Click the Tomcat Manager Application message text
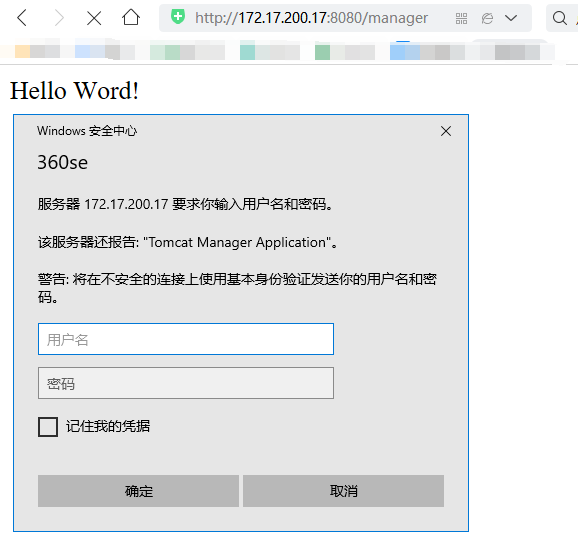Viewport: 578px width, 538px height. tap(188, 243)
